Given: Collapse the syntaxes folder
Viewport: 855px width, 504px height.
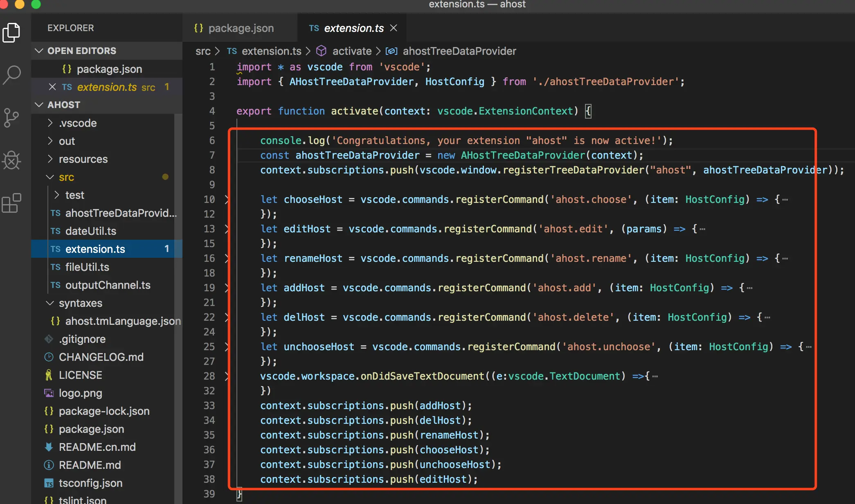Looking at the screenshot, I should click(80, 303).
